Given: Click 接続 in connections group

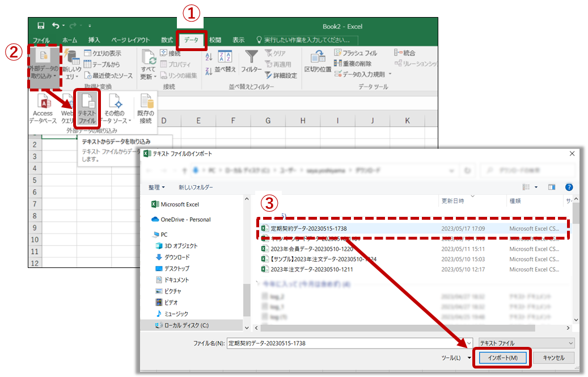Looking at the screenshot, I should pos(171,53).
